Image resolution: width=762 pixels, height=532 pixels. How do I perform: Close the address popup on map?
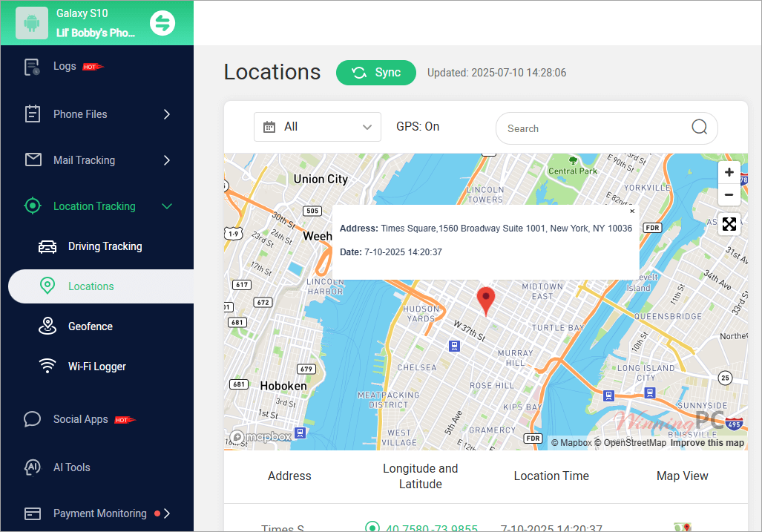[x=632, y=211]
